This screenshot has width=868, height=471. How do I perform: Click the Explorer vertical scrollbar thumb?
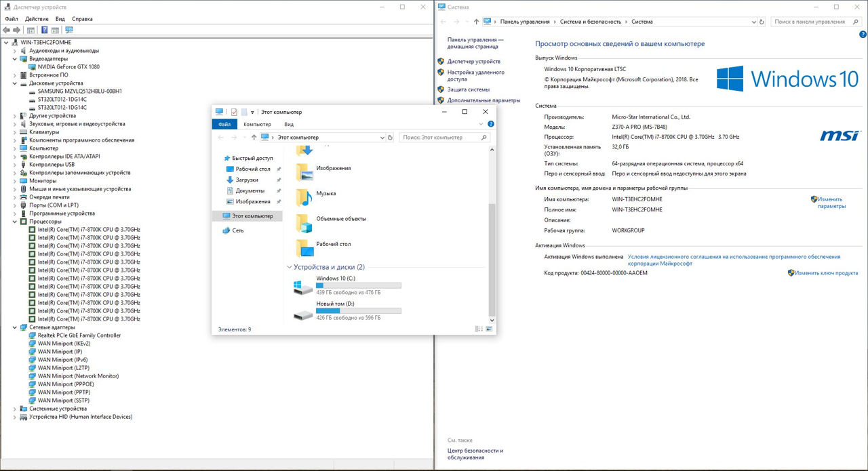click(492, 258)
